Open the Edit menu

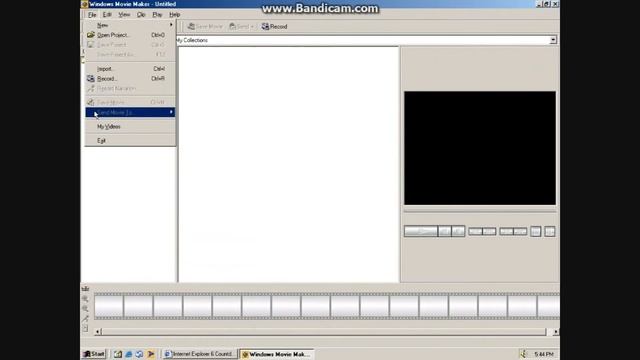107,15
